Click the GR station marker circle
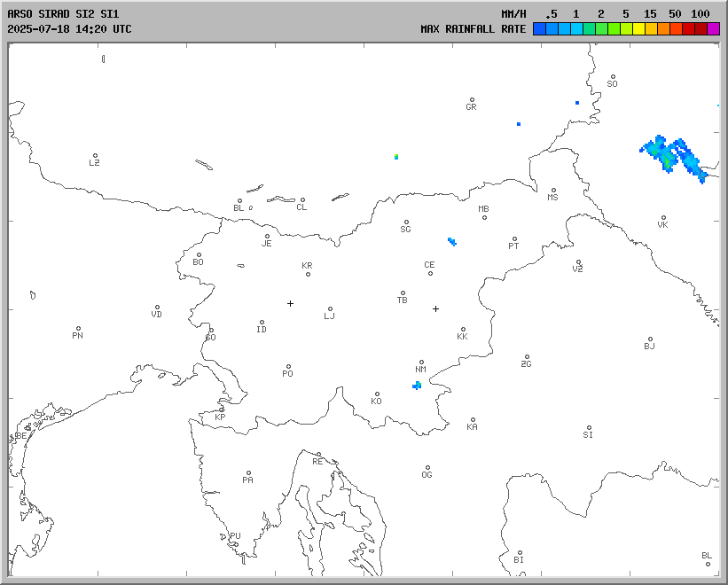The image size is (728, 585). click(472, 100)
